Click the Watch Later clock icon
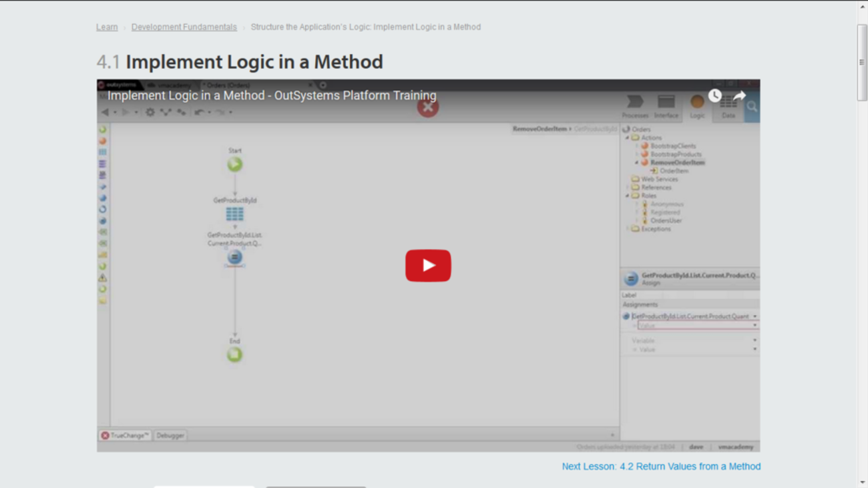868x488 pixels. click(x=714, y=96)
